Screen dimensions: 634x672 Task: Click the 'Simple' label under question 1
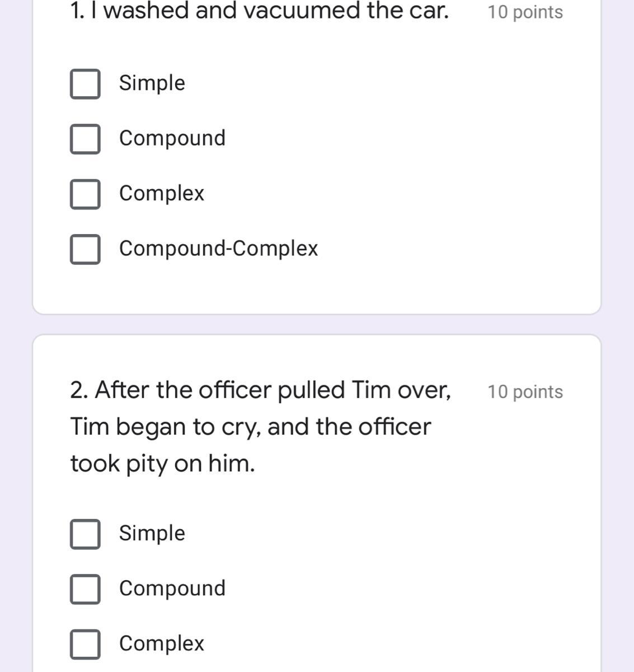152,83
